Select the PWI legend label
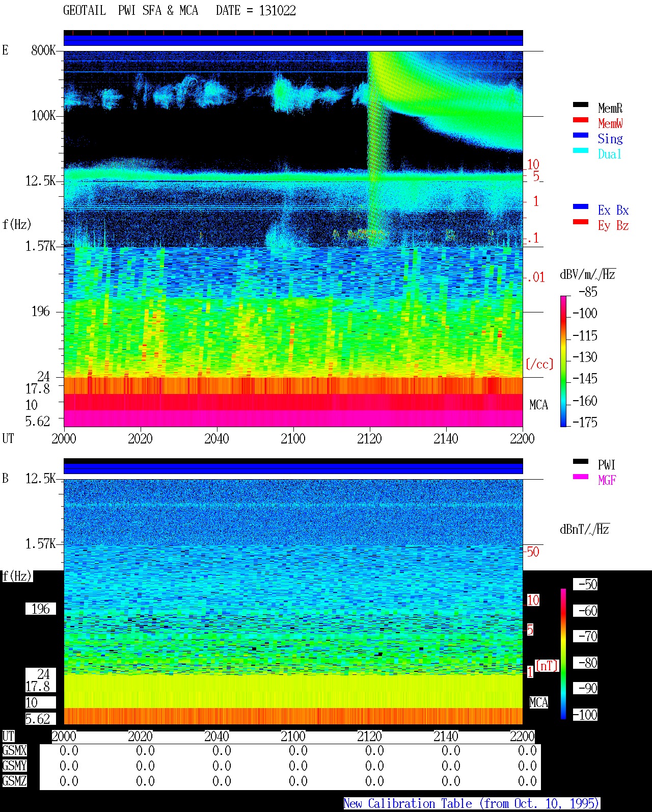The image size is (652, 812). pos(607,465)
